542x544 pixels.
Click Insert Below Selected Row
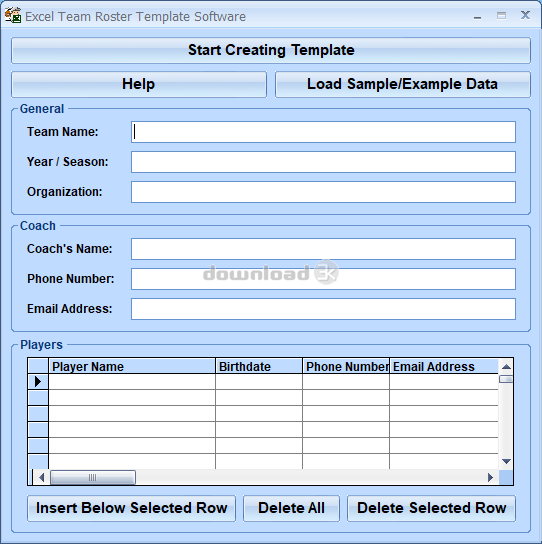click(x=132, y=508)
